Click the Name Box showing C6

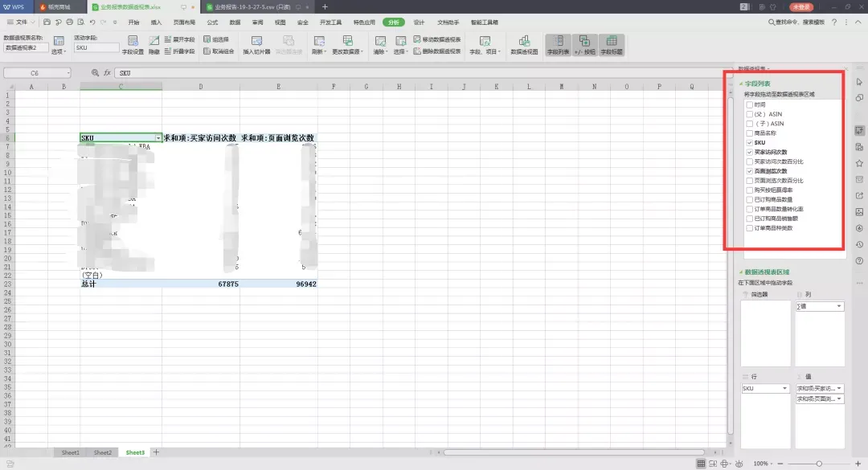pos(37,73)
